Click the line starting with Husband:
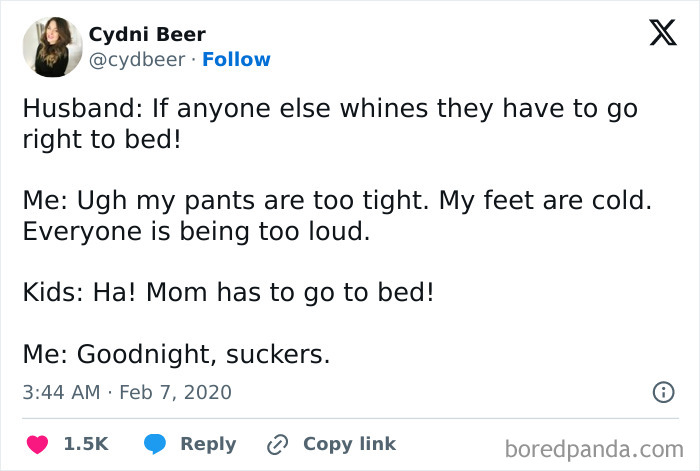Image resolution: width=700 pixels, height=471 pixels. 330,107
